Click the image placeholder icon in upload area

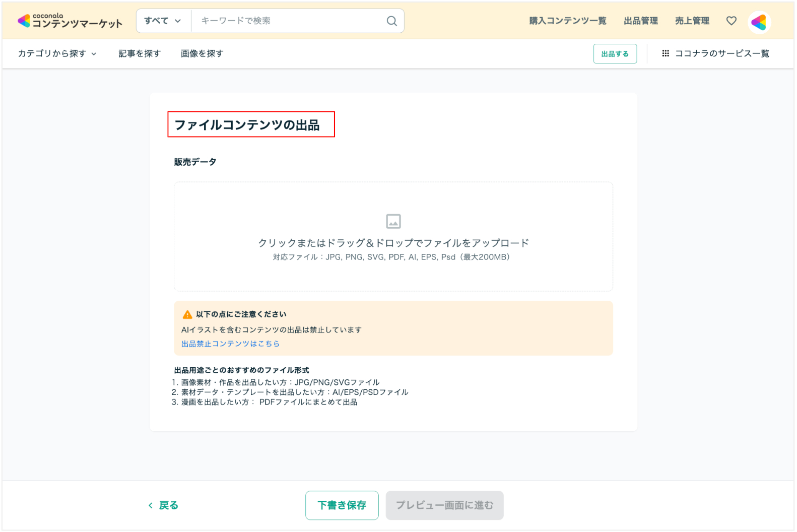(x=393, y=221)
